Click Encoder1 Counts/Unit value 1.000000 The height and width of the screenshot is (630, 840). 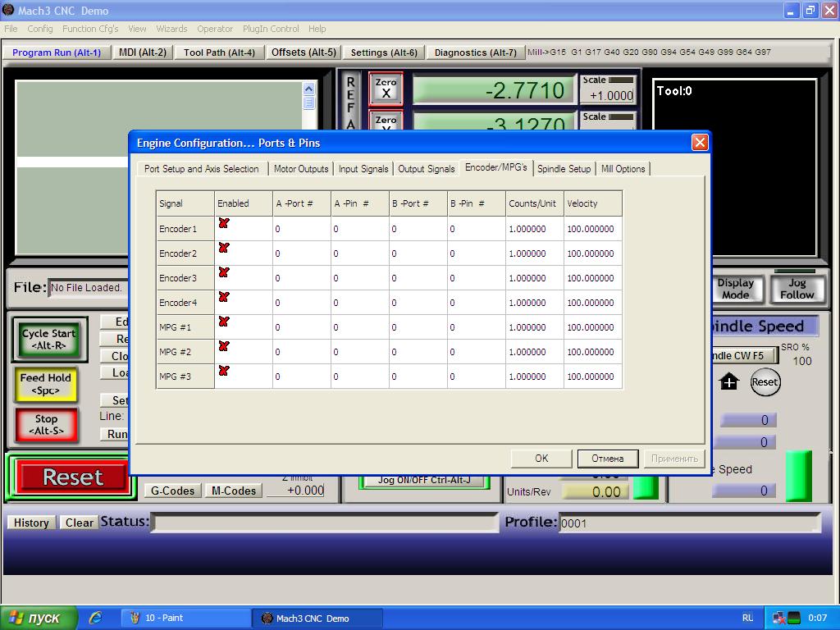tap(535, 229)
